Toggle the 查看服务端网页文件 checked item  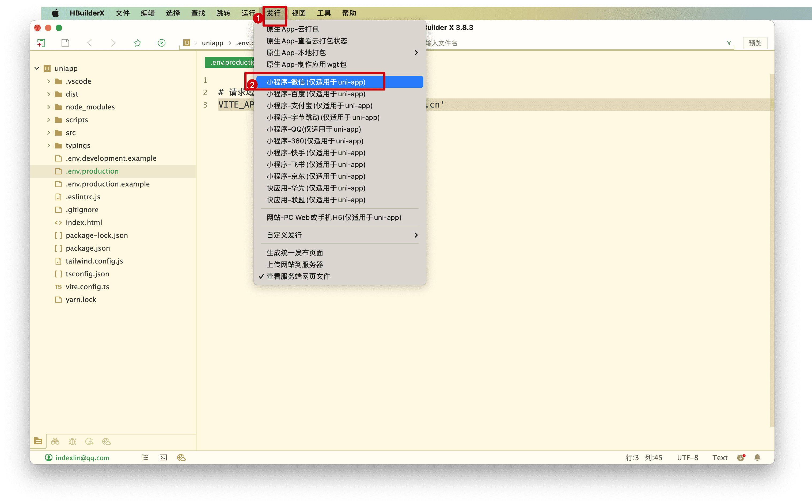pos(339,276)
